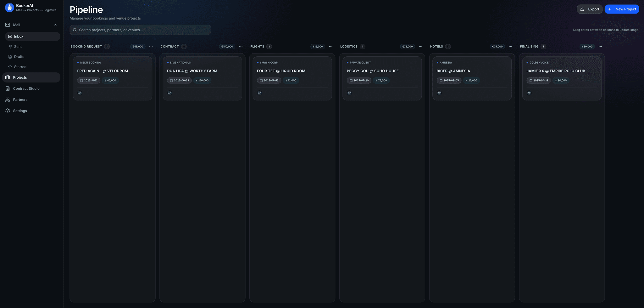
Task: Click the projects search field
Action: click(x=140, y=30)
